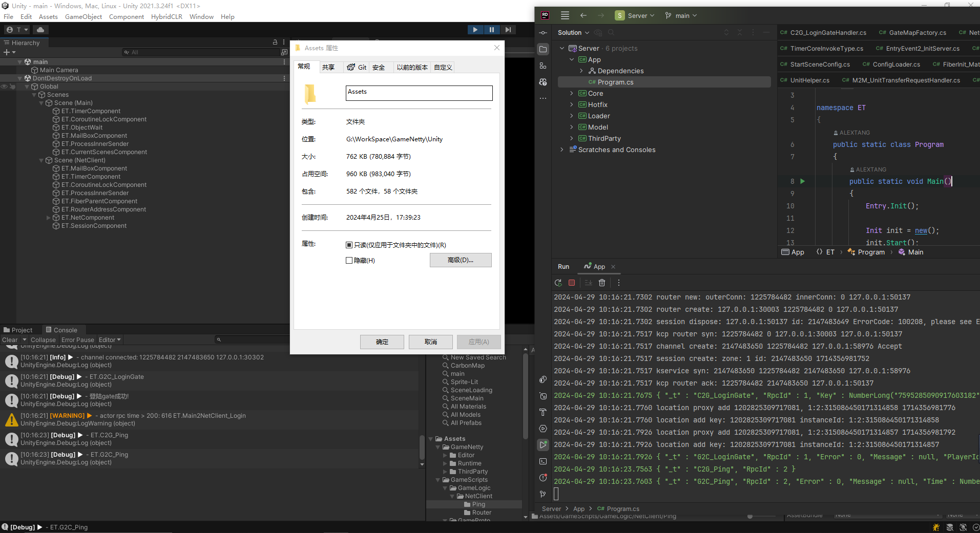Switch to Unity Console tab

tap(61, 330)
